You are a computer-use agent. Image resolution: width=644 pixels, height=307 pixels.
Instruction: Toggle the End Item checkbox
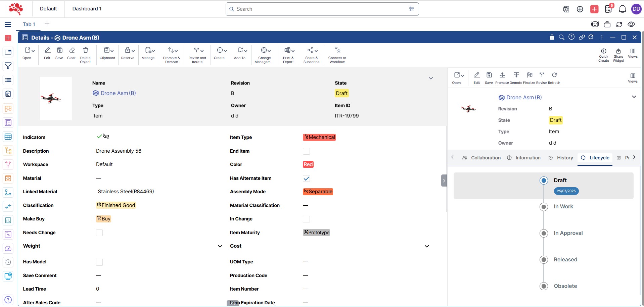pos(306,151)
